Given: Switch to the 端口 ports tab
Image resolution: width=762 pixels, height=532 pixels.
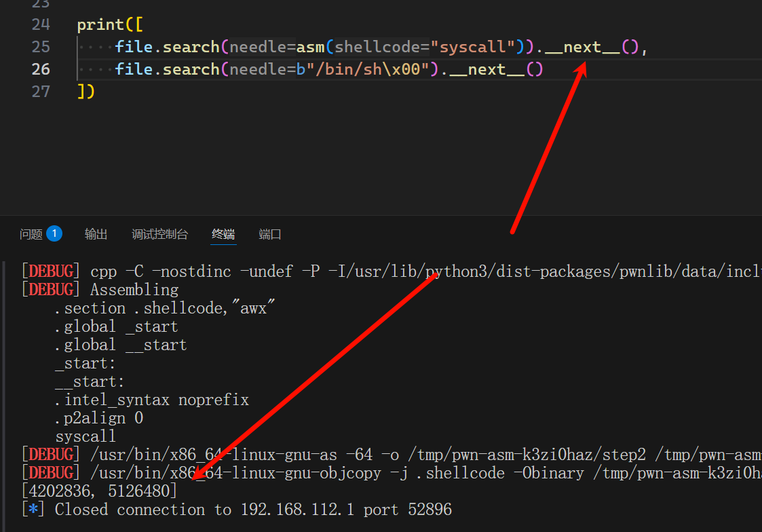Looking at the screenshot, I should click(269, 234).
